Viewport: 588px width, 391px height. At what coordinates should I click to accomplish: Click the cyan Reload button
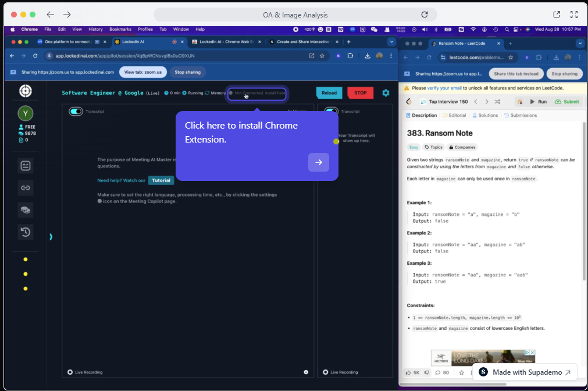point(329,93)
